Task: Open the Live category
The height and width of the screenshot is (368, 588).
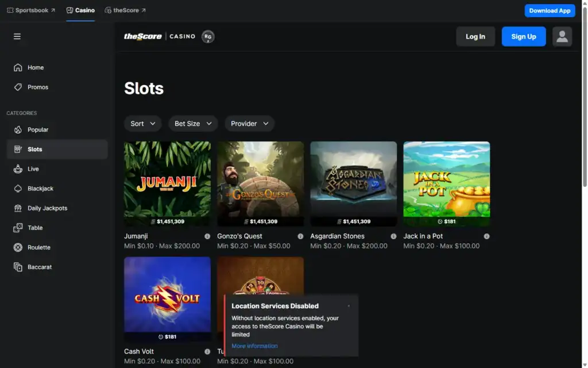Action: 57,169
